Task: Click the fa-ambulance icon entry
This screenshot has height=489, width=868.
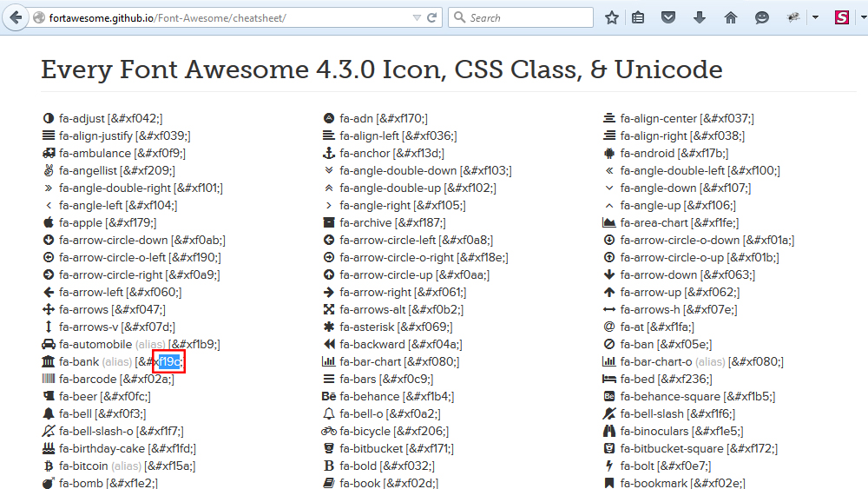Action: 49,153
